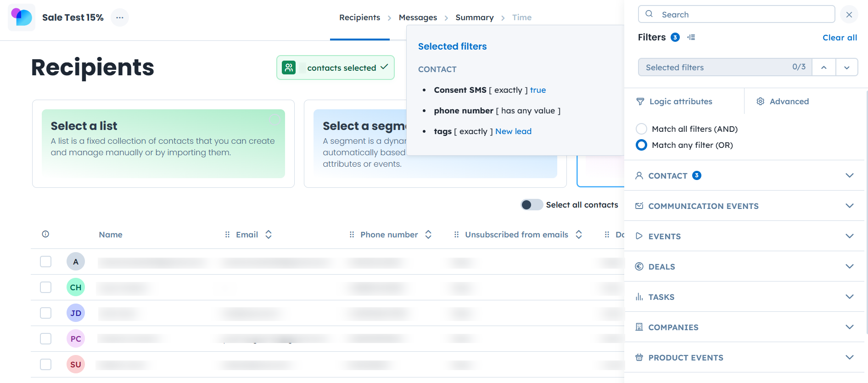
Task: Click the Selected filters 0/3 field
Action: click(x=725, y=67)
